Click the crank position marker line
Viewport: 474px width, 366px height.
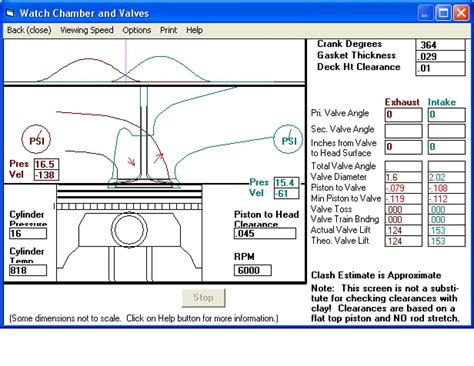(126, 61)
